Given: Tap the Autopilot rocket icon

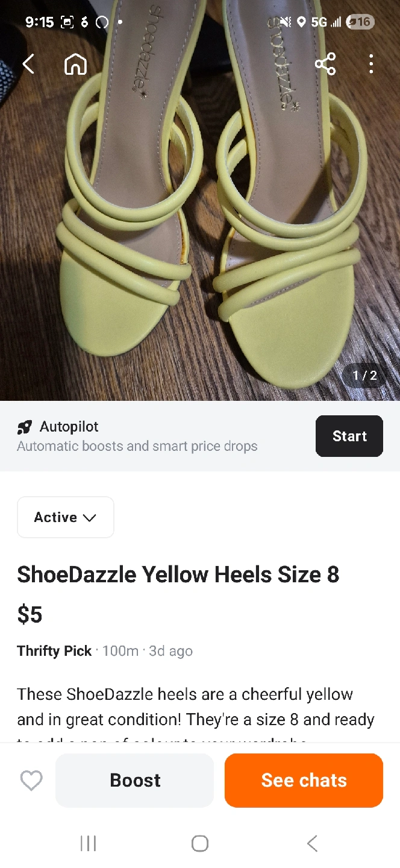Looking at the screenshot, I should point(25,427).
